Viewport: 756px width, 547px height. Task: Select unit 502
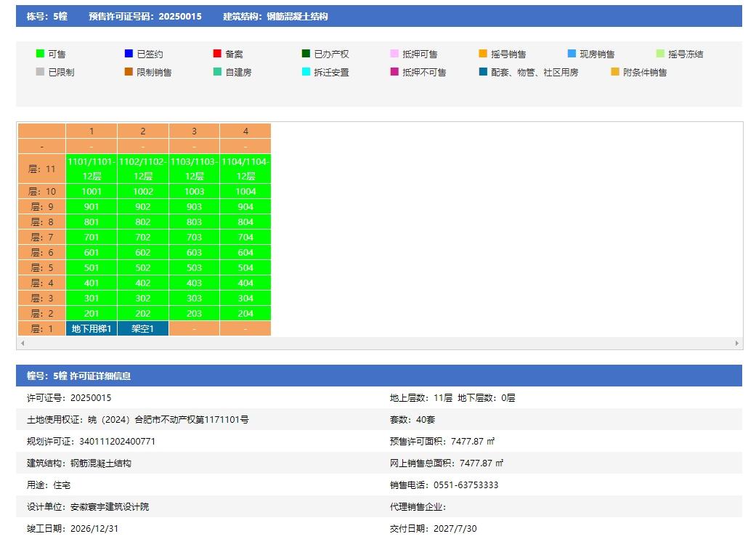[143, 268]
